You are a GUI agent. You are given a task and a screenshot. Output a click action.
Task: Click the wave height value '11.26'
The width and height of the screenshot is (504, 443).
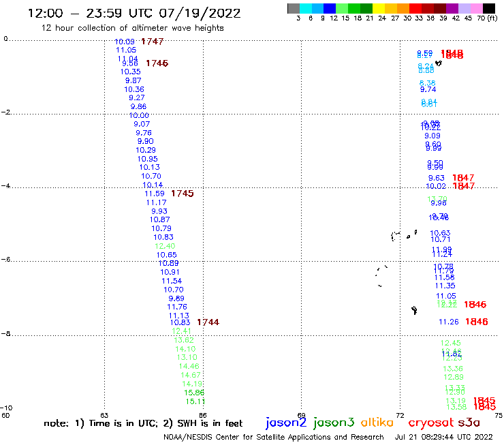449,322
